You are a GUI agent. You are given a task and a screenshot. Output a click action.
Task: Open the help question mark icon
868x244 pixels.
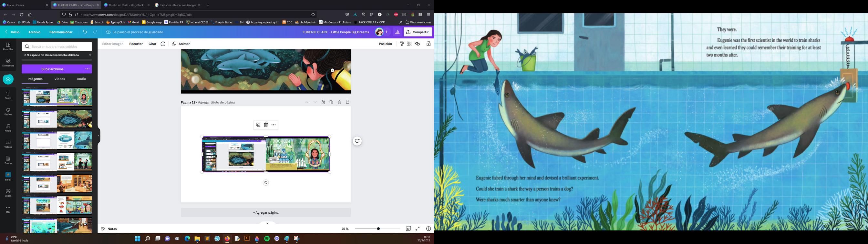(428, 229)
